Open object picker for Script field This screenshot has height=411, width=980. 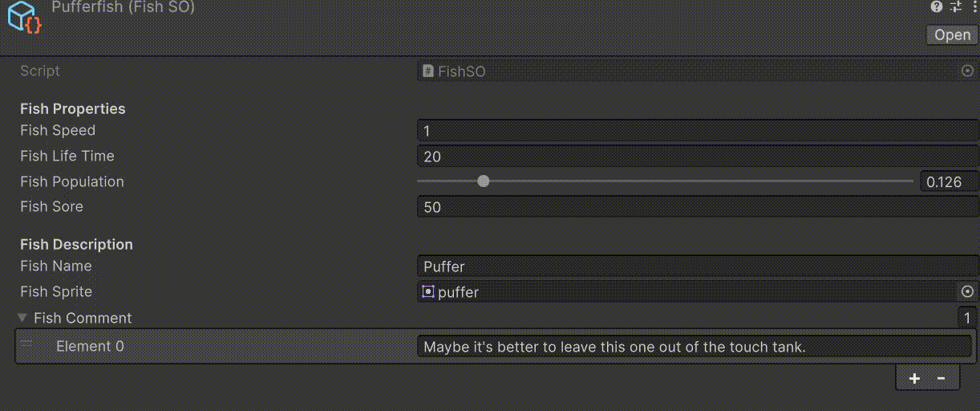(967, 71)
